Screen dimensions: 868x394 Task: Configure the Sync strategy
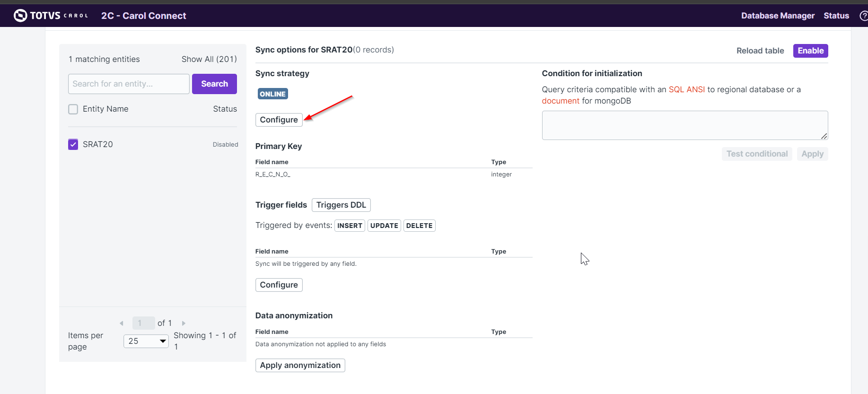(279, 120)
